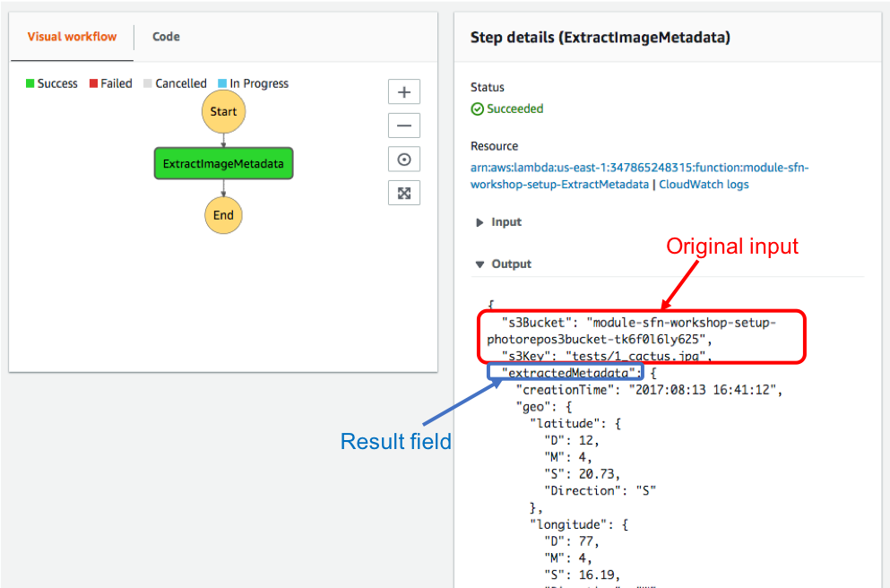Open the Visual workflow tab
This screenshot has width=890, height=588.
(x=72, y=37)
